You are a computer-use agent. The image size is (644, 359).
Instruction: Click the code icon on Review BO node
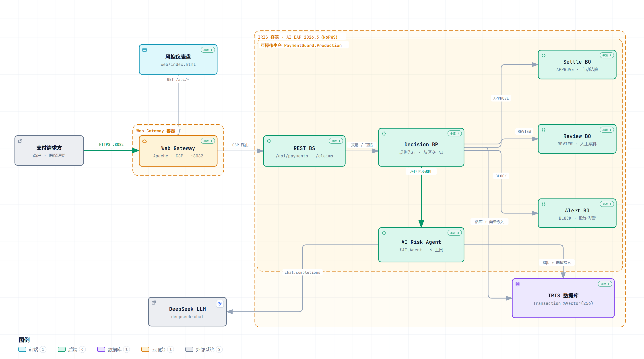[x=543, y=130]
